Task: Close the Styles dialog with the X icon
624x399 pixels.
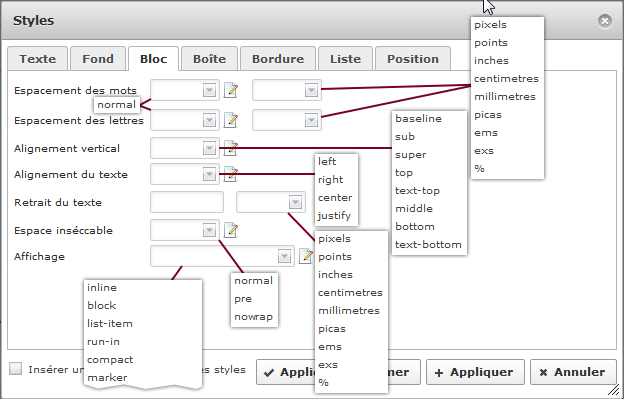Action: [x=605, y=21]
